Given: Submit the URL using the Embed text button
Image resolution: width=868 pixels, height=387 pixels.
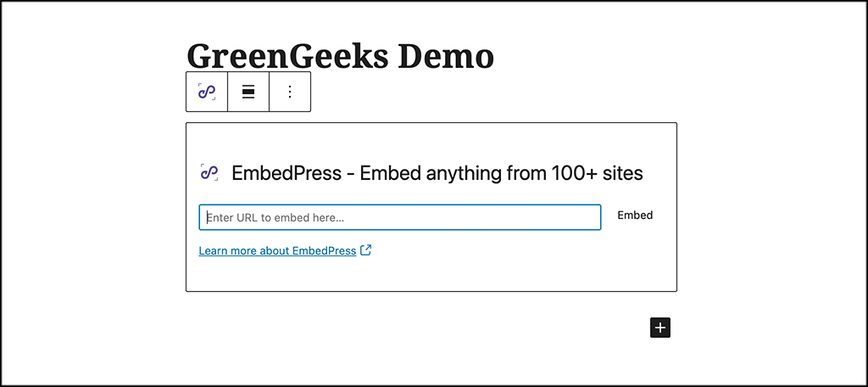Looking at the screenshot, I should click(x=635, y=215).
